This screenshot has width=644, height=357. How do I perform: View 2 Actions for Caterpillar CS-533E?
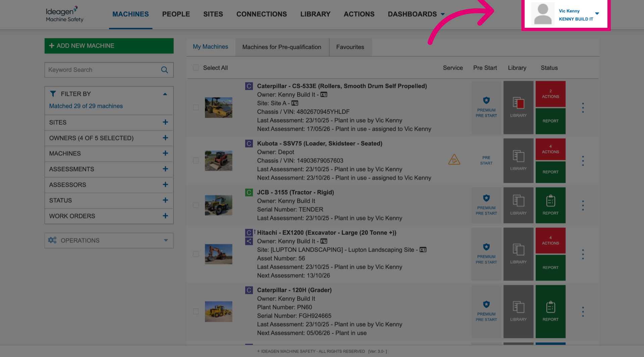(x=550, y=94)
